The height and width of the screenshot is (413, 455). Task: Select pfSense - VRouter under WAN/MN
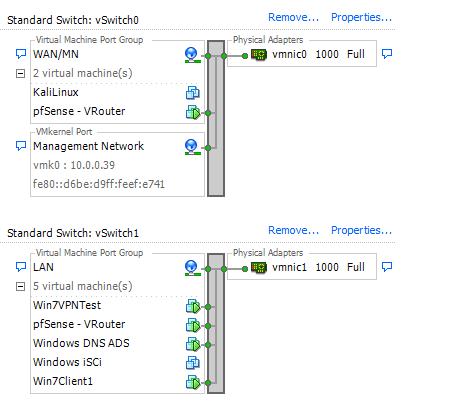79,111
